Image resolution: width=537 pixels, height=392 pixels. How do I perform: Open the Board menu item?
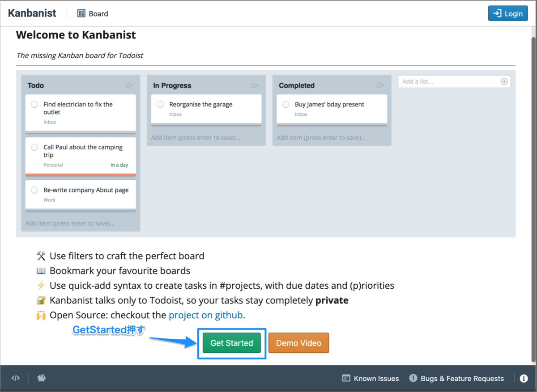(93, 13)
